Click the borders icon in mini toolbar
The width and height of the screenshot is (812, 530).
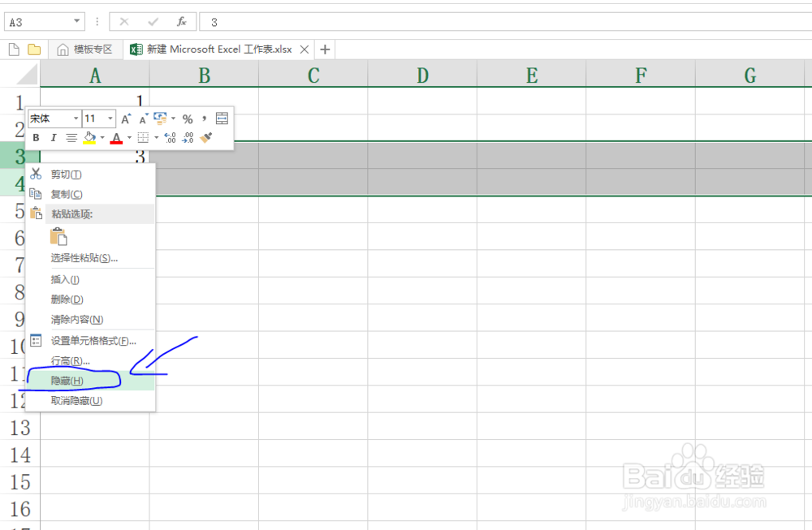point(143,138)
